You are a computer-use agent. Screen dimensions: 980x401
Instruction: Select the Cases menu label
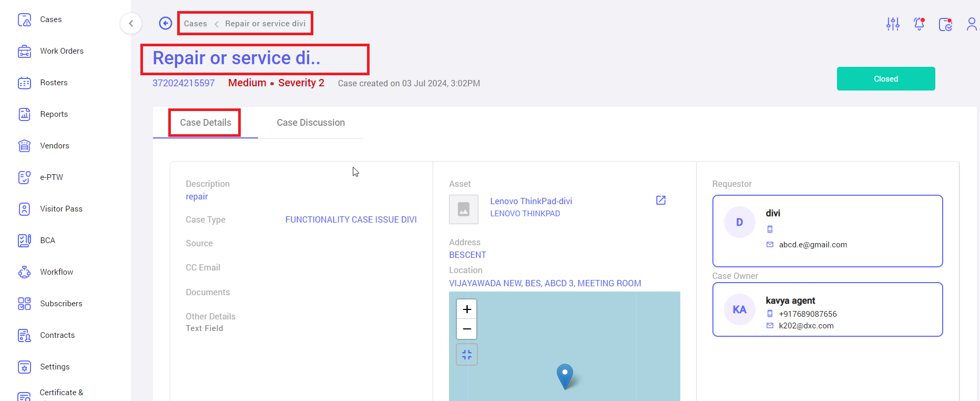(x=51, y=19)
